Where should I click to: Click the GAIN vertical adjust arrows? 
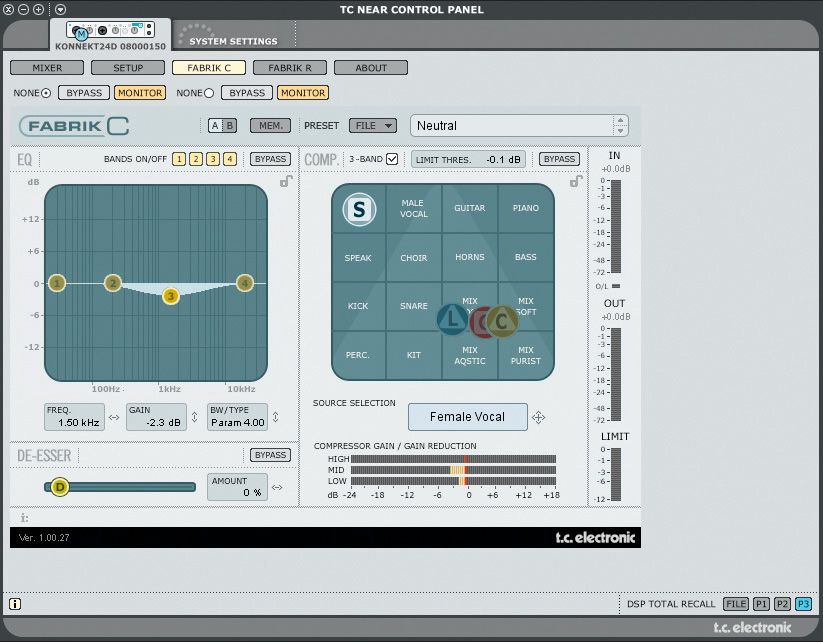click(194, 417)
